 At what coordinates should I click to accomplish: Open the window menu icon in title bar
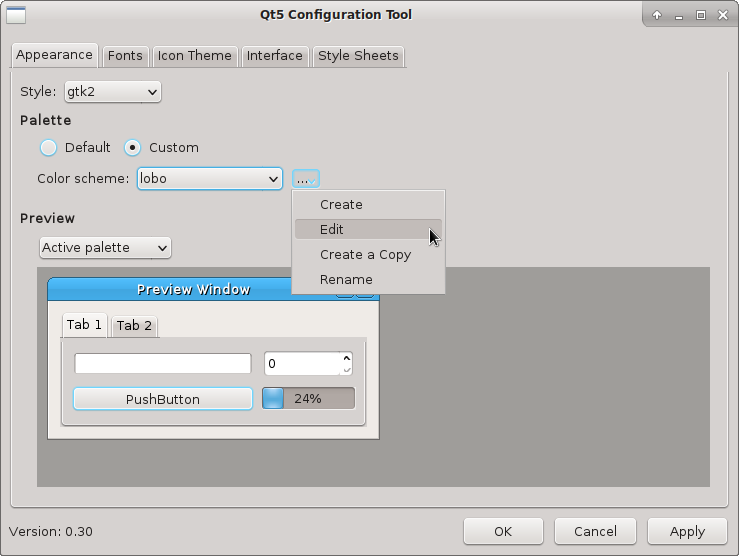coord(16,15)
